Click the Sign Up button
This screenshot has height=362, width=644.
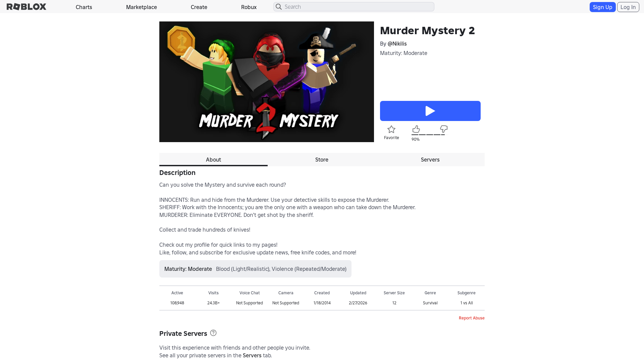point(602,7)
